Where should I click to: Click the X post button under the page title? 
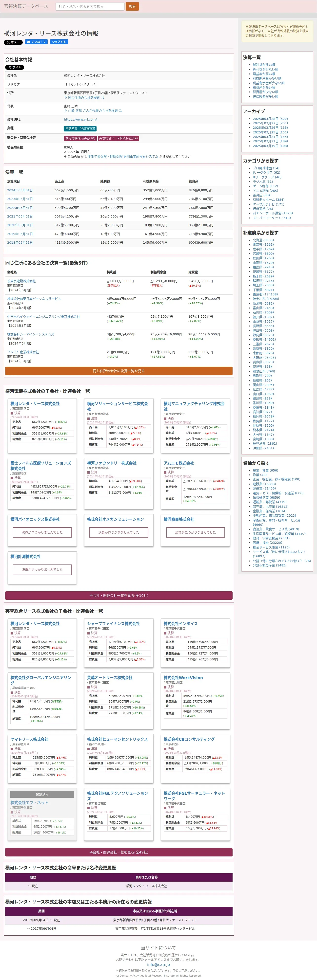click(13, 42)
